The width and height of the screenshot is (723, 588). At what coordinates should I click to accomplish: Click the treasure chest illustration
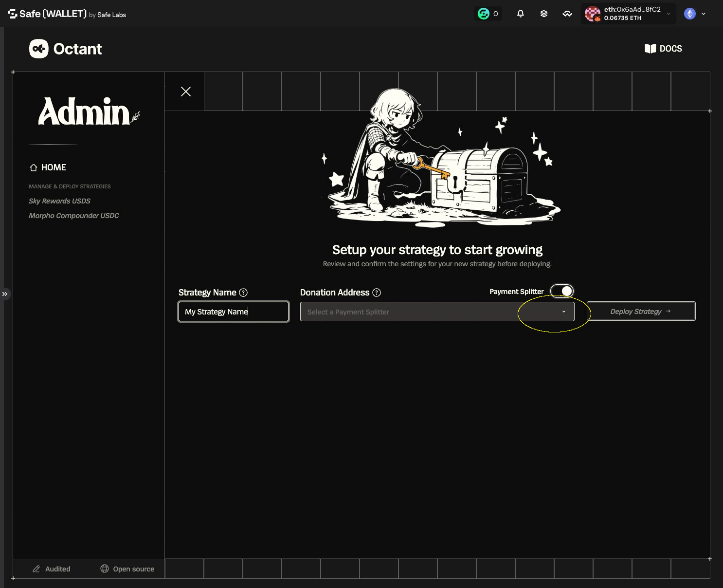[x=479, y=180]
